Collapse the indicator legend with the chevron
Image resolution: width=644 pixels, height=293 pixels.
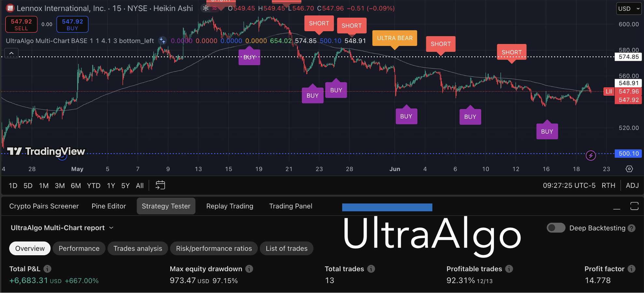pyautogui.click(x=11, y=53)
